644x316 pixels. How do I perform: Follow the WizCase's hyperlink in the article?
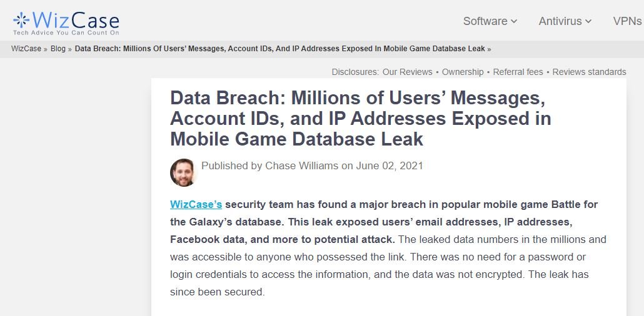pyautogui.click(x=196, y=204)
